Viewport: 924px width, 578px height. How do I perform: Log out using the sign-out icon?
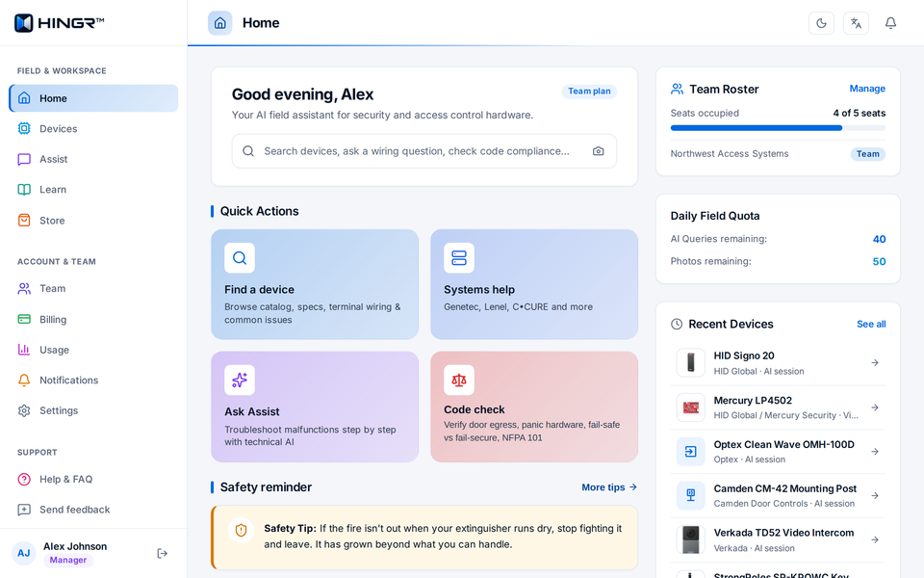[162, 553]
